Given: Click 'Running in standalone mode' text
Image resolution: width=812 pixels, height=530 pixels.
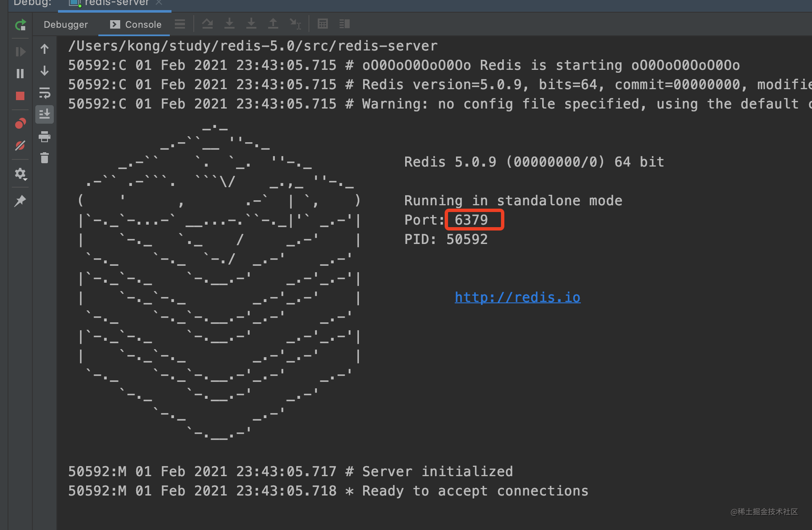Looking at the screenshot, I should pyautogui.click(x=513, y=201).
